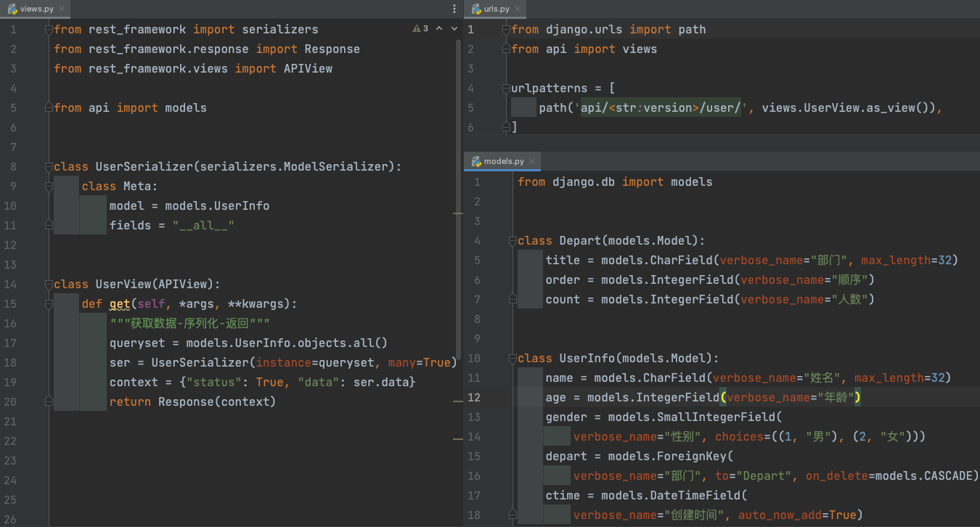This screenshot has height=527, width=980.
Task: Fold the UserView class in views.py
Action: [x=49, y=285]
